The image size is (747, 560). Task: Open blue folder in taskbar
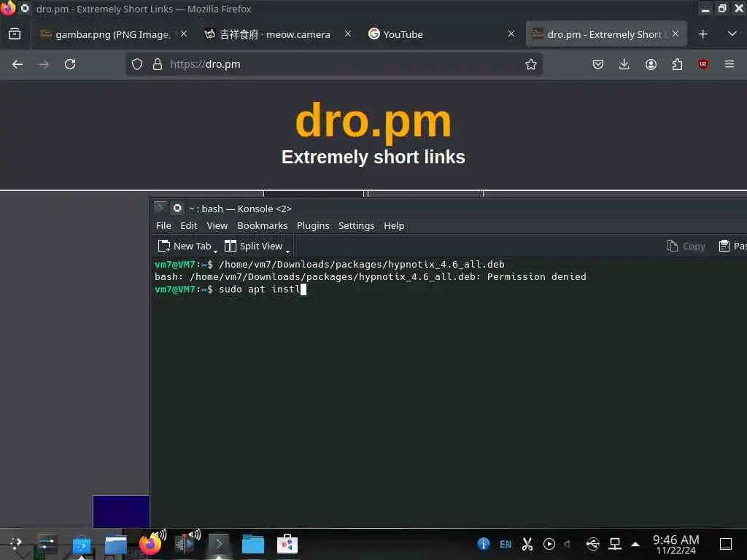coord(253,544)
